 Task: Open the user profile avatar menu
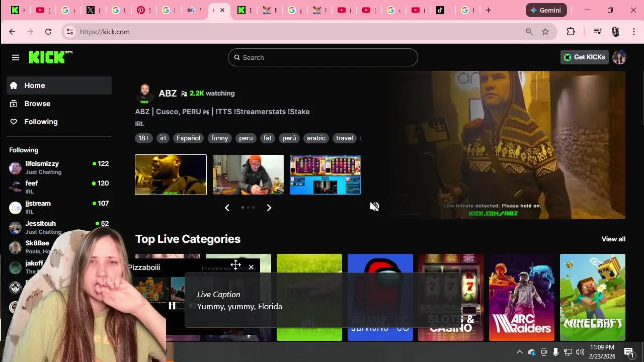[619, 57]
